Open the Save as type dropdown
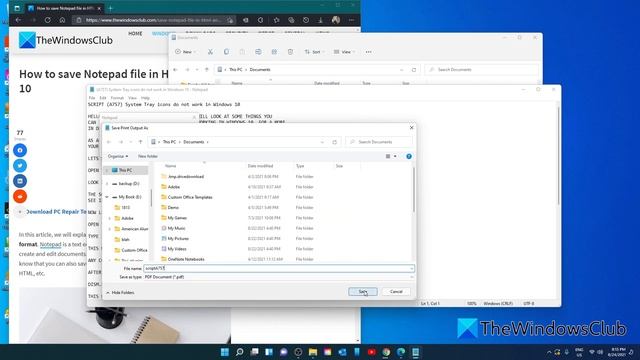The width and height of the screenshot is (640, 360). tap(279, 277)
